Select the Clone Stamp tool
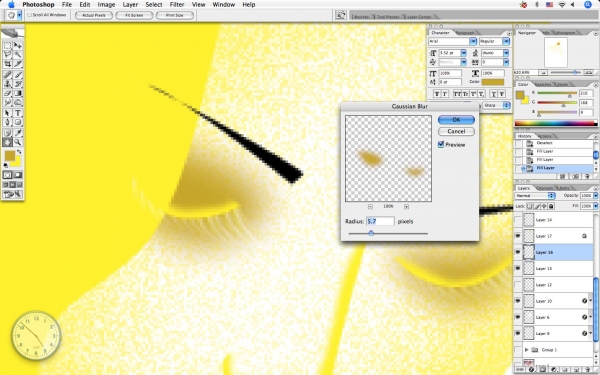This screenshot has width=600, height=375. click(x=7, y=84)
